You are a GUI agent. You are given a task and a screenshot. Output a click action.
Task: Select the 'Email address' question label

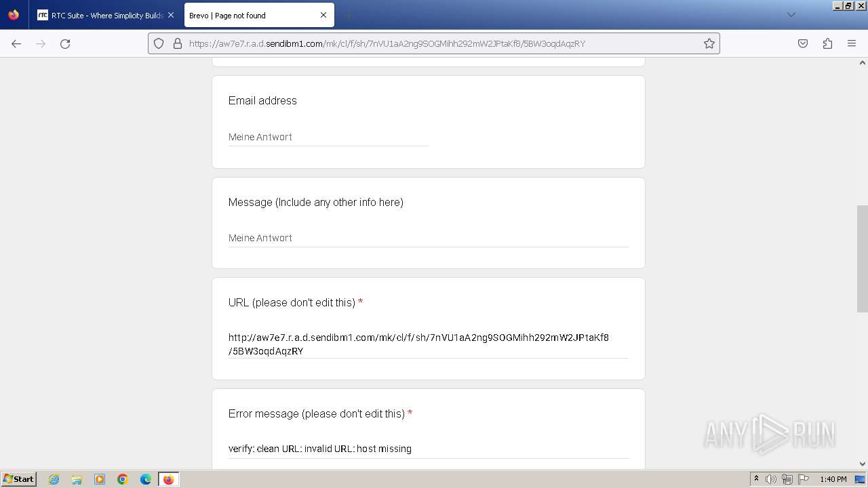point(262,100)
